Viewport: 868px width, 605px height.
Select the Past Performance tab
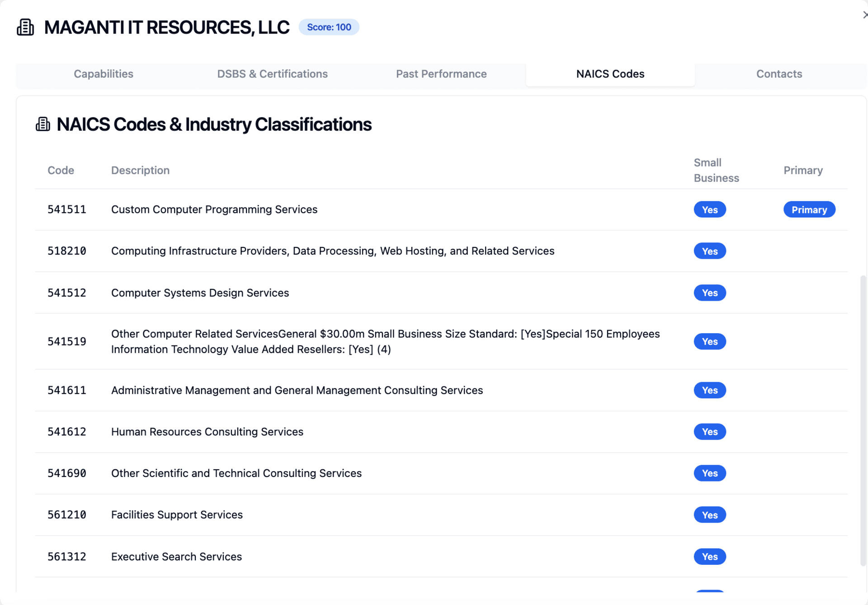click(441, 74)
